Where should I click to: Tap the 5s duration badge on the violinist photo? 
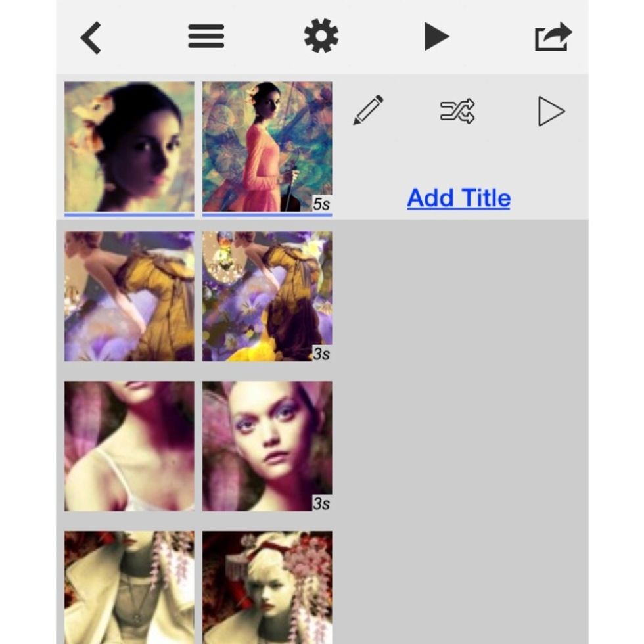(x=320, y=204)
